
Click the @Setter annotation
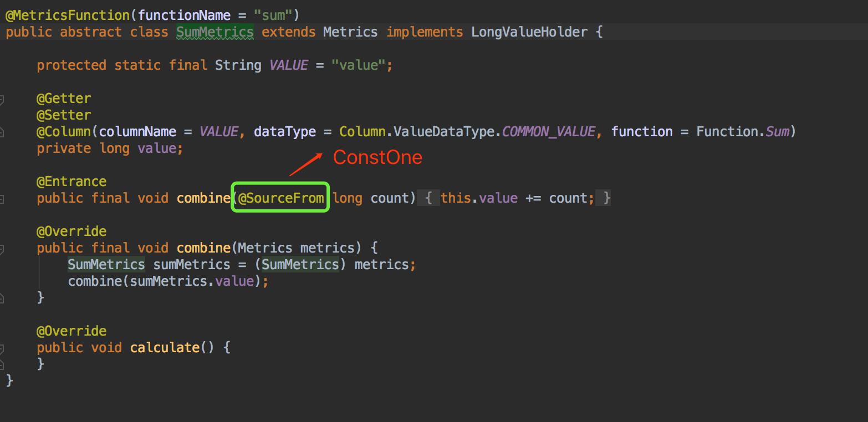pos(64,115)
